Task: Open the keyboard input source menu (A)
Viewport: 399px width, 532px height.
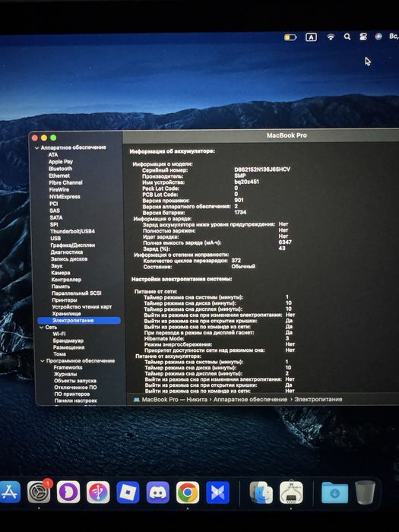Action: tap(311, 37)
